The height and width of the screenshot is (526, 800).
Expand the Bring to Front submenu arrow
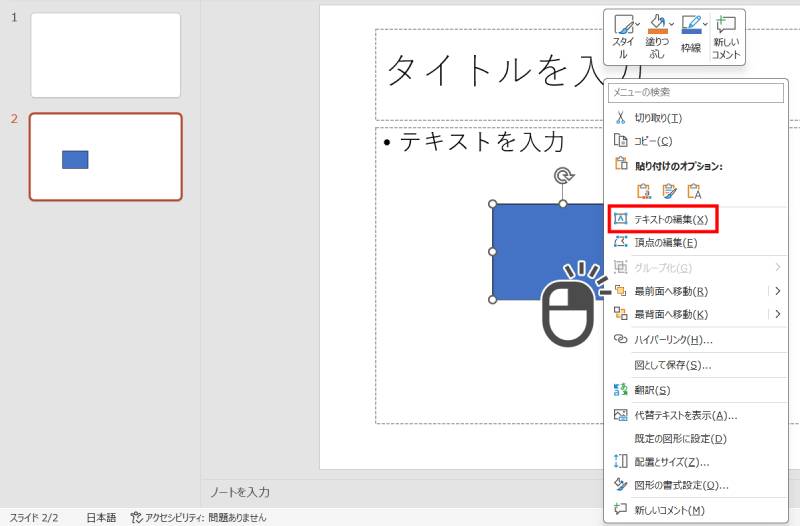(x=778, y=291)
